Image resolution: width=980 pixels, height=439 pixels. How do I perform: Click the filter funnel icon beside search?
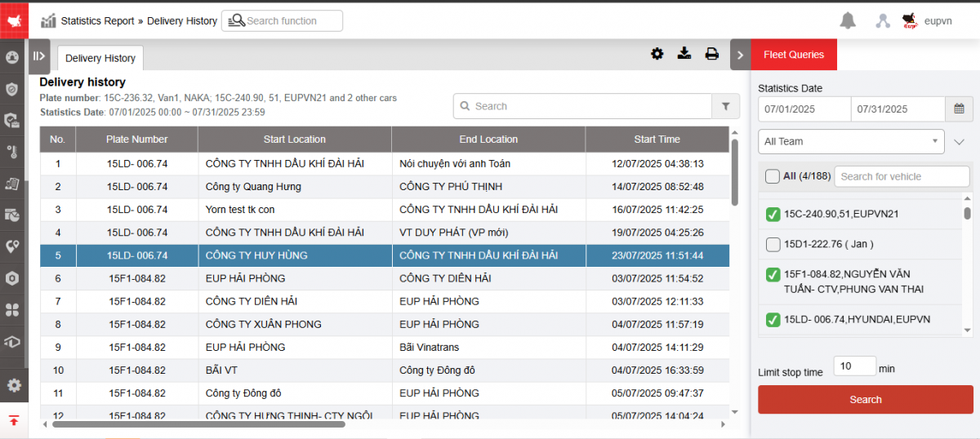coord(725,106)
